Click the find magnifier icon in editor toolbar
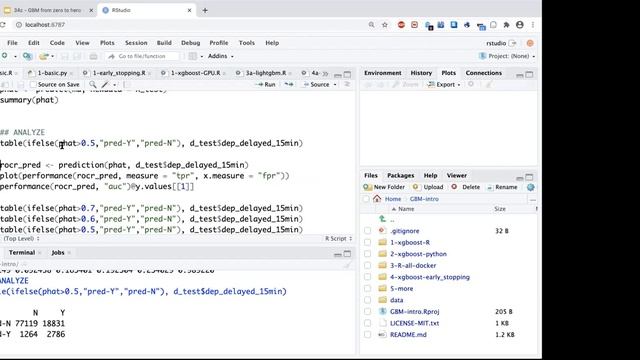Viewport: 640px width, 360px height. (x=93, y=84)
